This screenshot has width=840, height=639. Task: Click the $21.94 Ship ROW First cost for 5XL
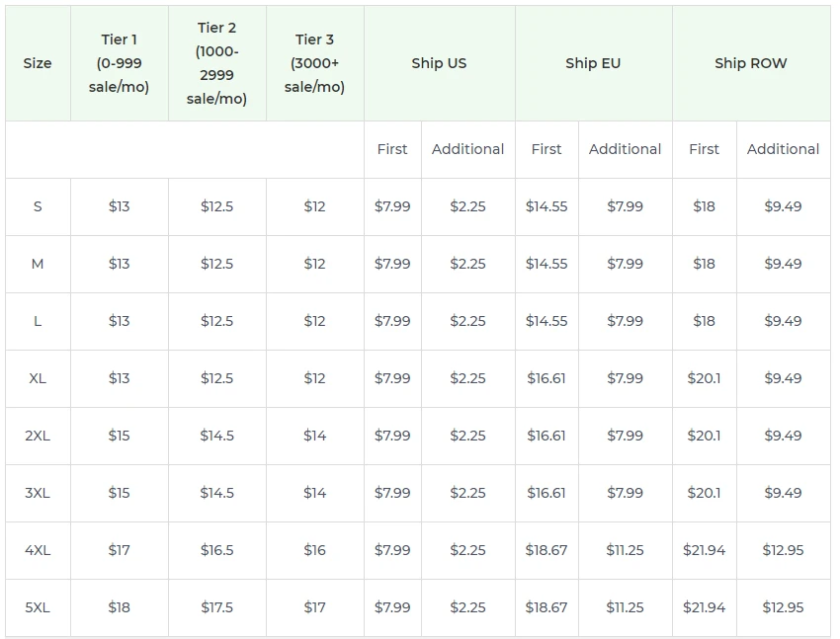click(x=704, y=607)
